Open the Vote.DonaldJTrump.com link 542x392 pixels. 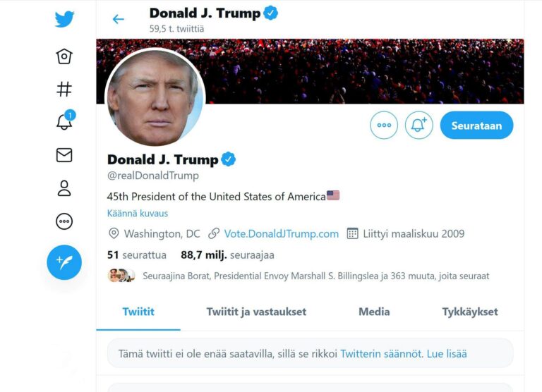[281, 234]
